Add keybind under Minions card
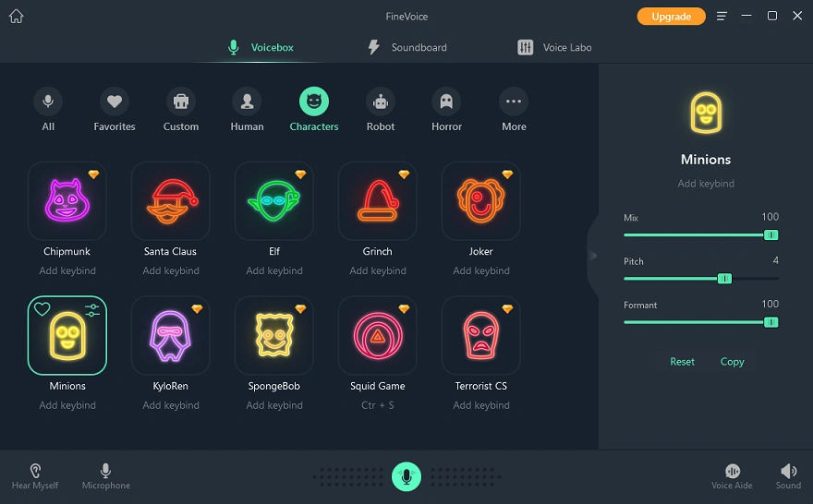 point(67,405)
